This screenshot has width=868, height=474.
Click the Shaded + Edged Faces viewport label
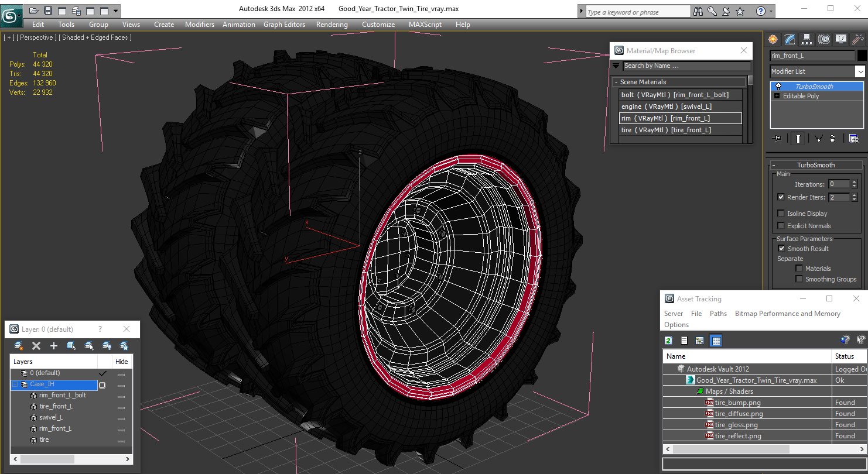click(95, 37)
